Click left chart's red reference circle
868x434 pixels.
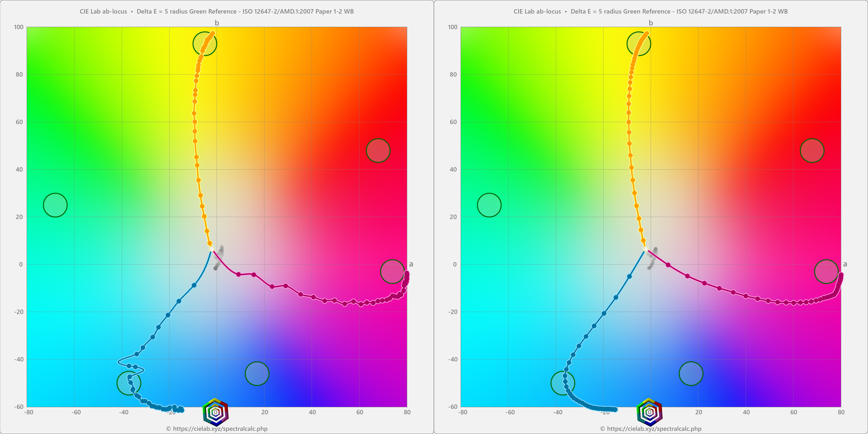[378, 151]
